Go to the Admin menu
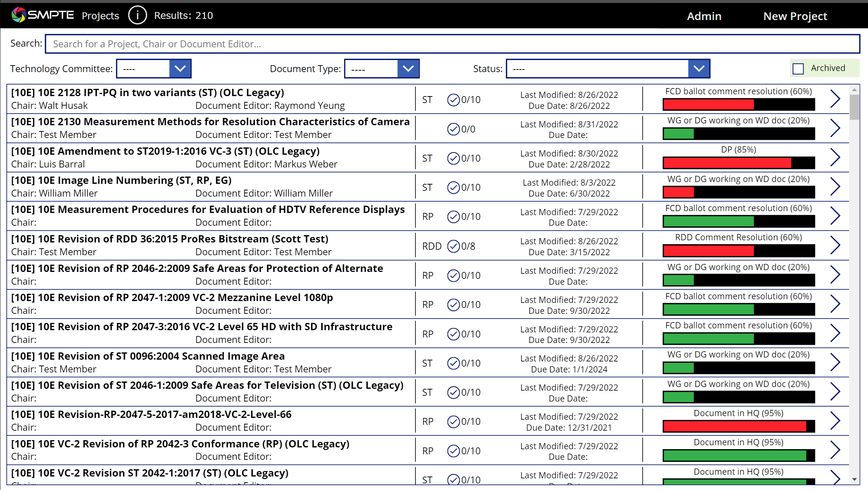The width and height of the screenshot is (868, 490). (704, 16)
